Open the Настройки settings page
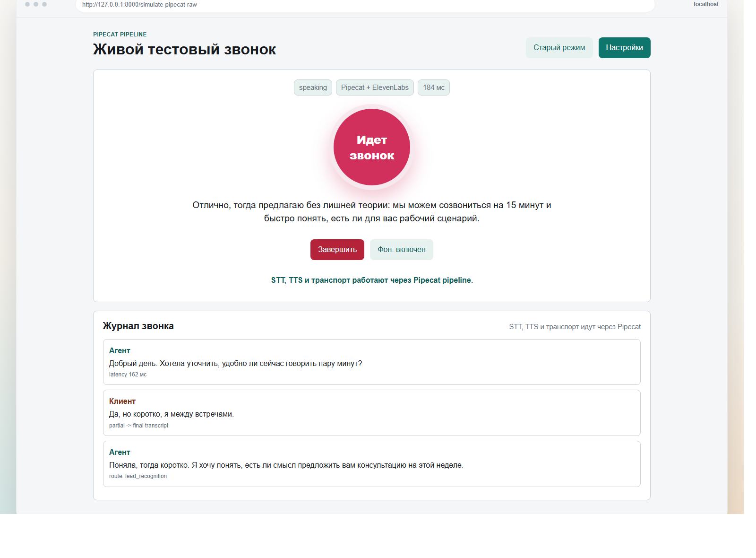Viewport: 756px width, 558px height. tap(624, 48)
